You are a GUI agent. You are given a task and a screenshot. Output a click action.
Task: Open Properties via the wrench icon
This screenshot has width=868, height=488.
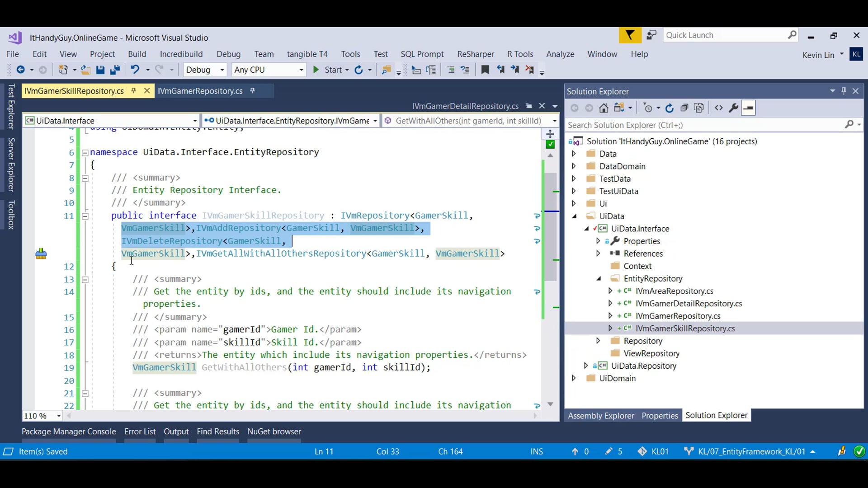tap(733, 108)
